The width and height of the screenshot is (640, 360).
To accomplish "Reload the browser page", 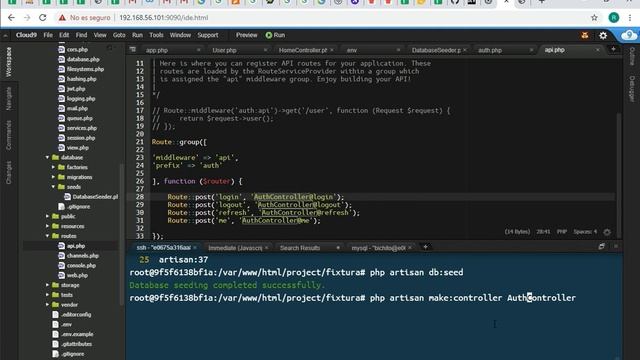I will 42,18.
